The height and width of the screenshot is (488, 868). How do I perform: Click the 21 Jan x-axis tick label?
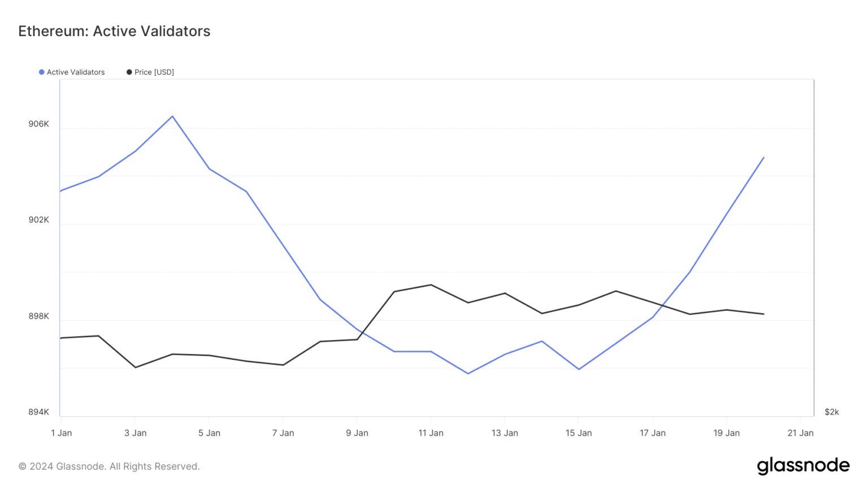pyautogui.click(x=800, y=433)
